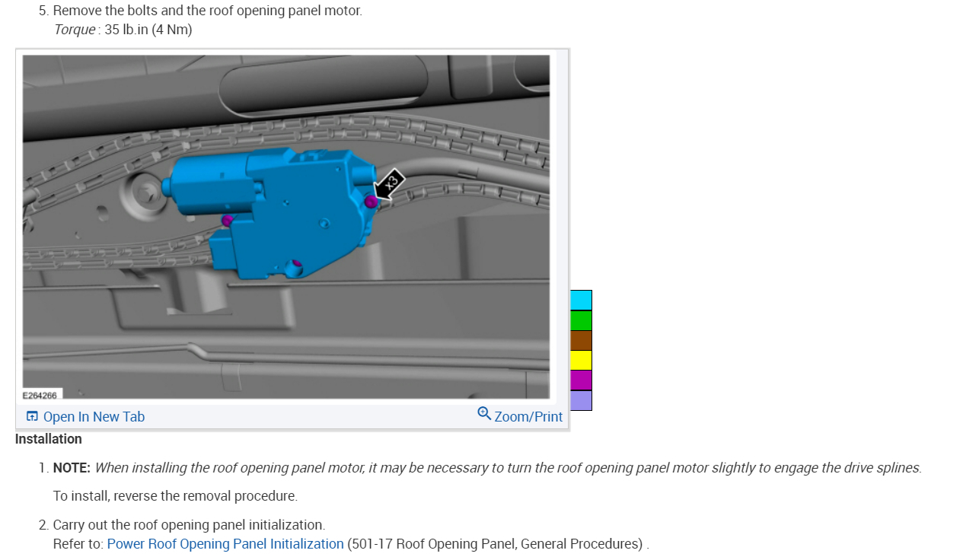Screen dimensions: 979x560
Task: Open the Power Roof Opening Panel Initialization link
Action: coord(225,544)
